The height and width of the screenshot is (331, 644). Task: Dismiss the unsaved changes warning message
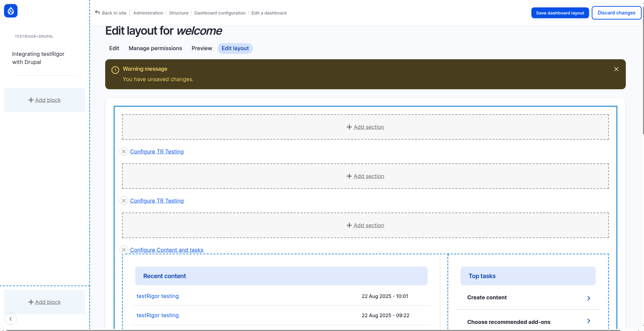coord(616,69)
